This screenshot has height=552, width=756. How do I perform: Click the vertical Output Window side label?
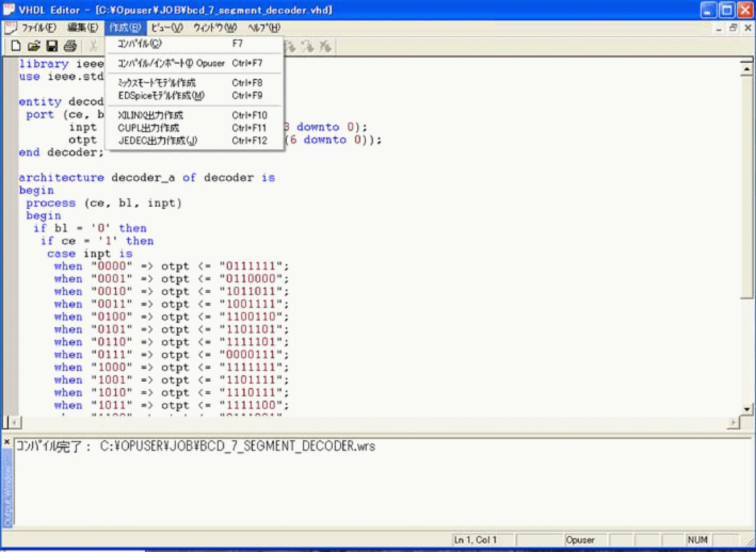pos(7,487)
